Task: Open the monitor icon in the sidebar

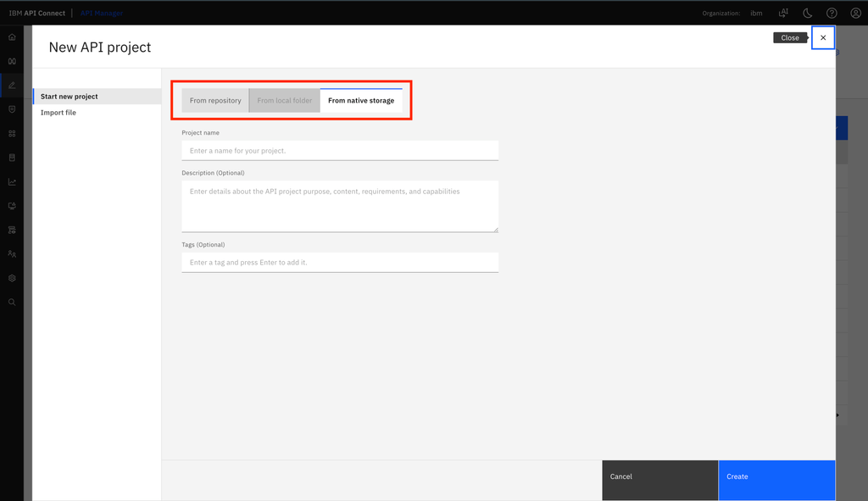Action: click(x=12, y=206)
